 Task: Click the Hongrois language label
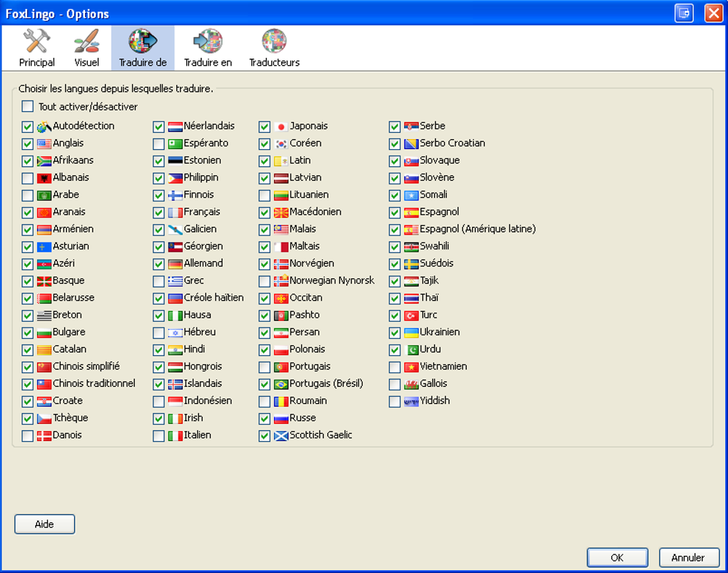[203, 366]
